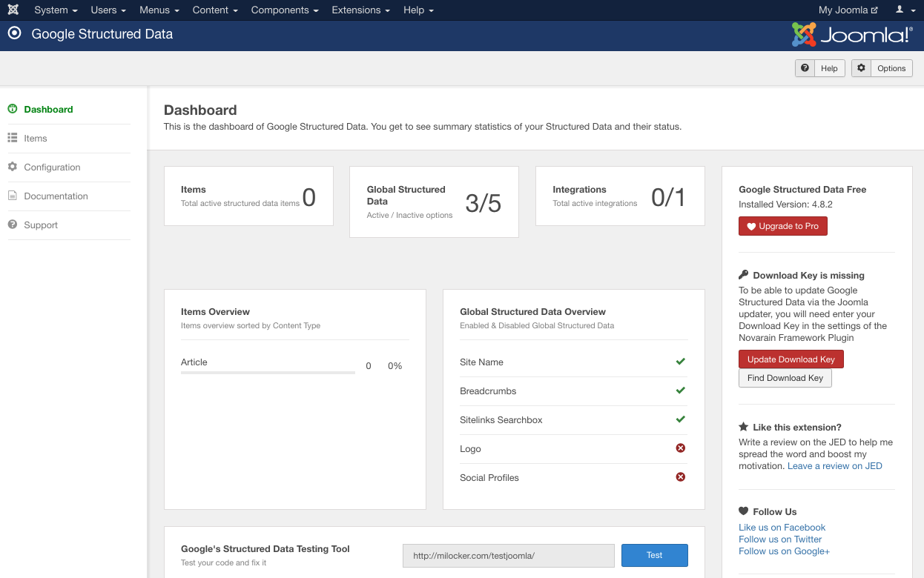Click the Joomla logo icon in the top menu bar

(13, 10)
